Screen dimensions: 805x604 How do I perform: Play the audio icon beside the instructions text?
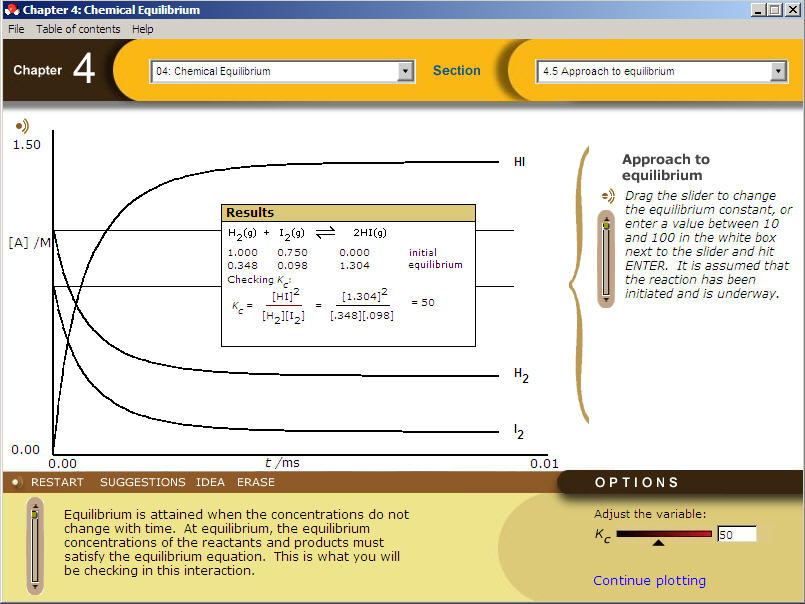(x=608, y=196)
